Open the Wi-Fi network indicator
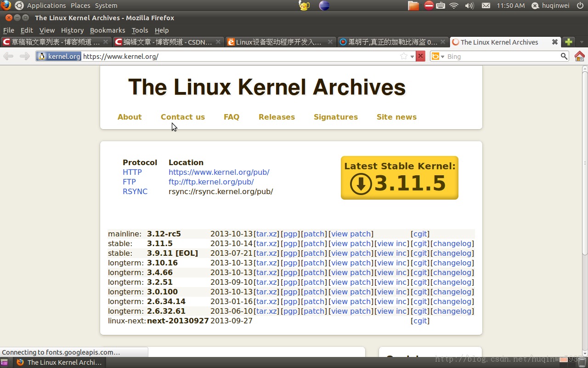Viewport: 588px width, 368px height. 454,6
